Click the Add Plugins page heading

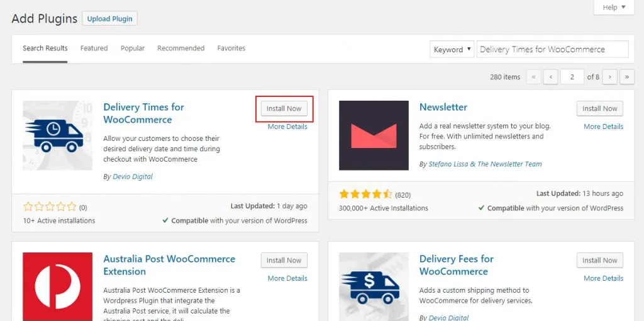(x=45, y=18)
